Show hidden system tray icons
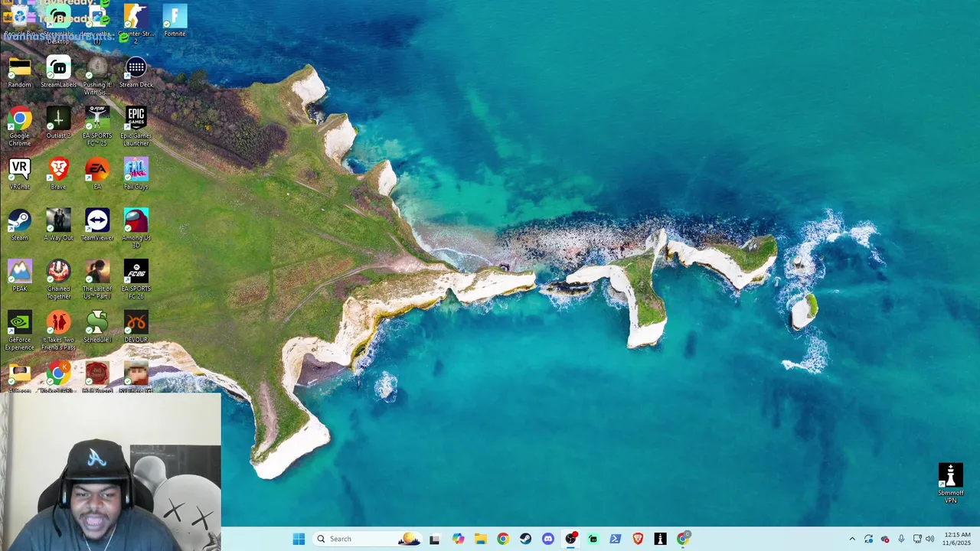 click(x=852, y=539)
